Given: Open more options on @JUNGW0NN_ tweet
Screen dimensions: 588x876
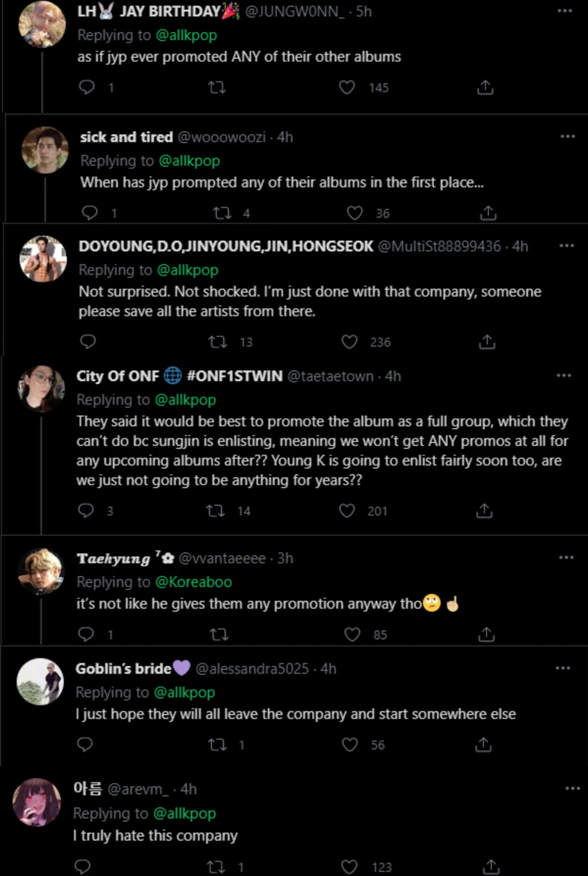Looking at the screenshot, I should click(565, 10).
